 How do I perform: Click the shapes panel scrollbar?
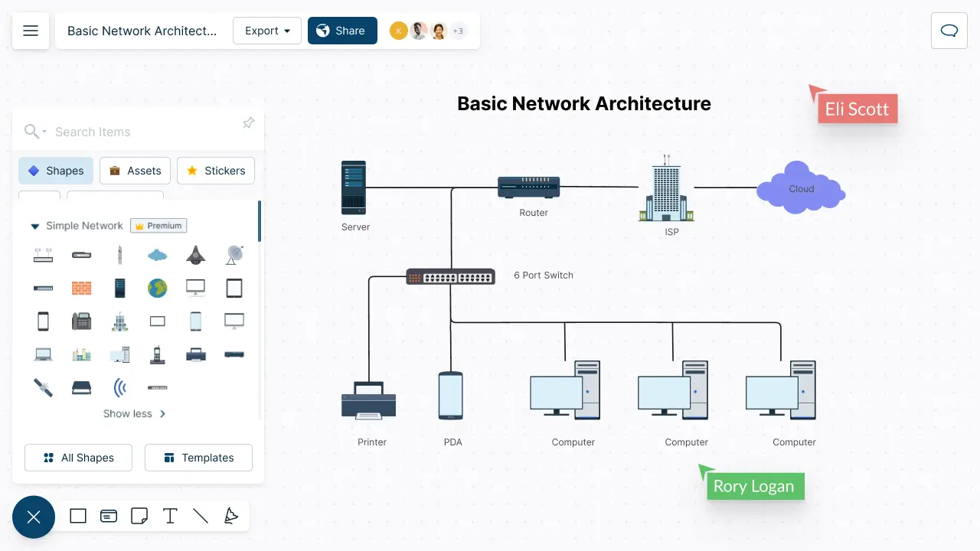[260, 222]
